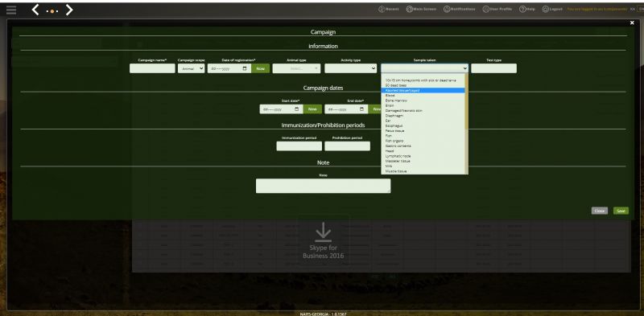The height and width of the screenshot is (316, 644).
Task: Collapse the Sample taken dropdown
Action: pos(425,68)
